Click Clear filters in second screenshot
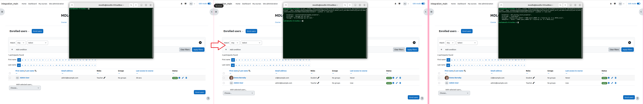 399,49
